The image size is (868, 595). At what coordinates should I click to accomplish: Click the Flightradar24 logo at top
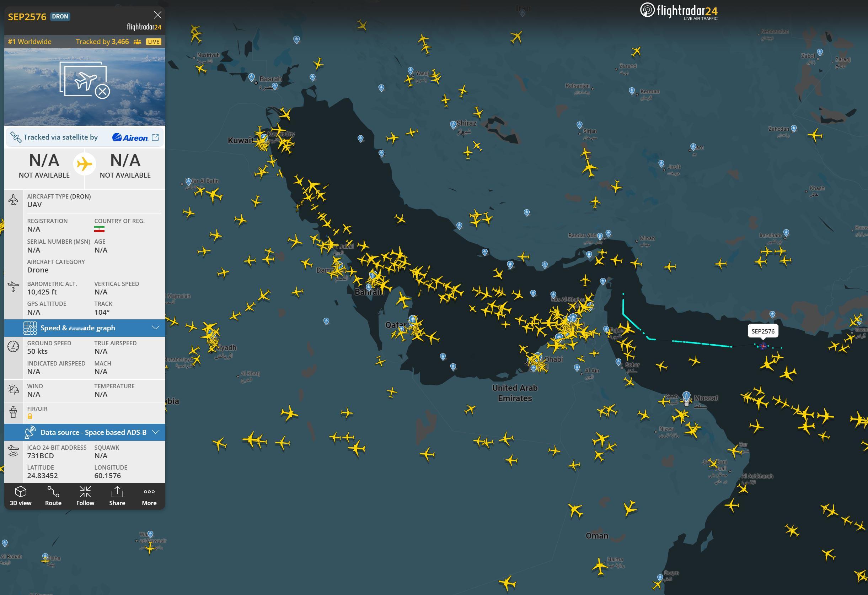(x=679, y=11)
